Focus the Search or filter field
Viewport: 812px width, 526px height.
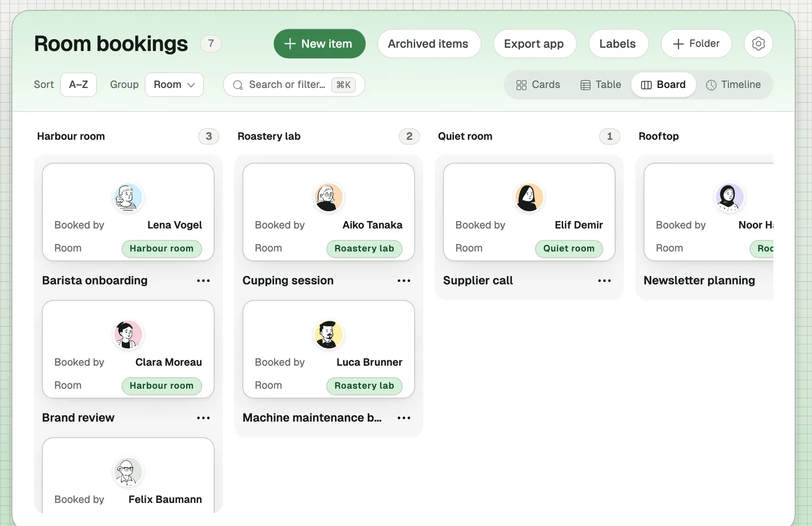pyautogui.click(x=294, y=85)
